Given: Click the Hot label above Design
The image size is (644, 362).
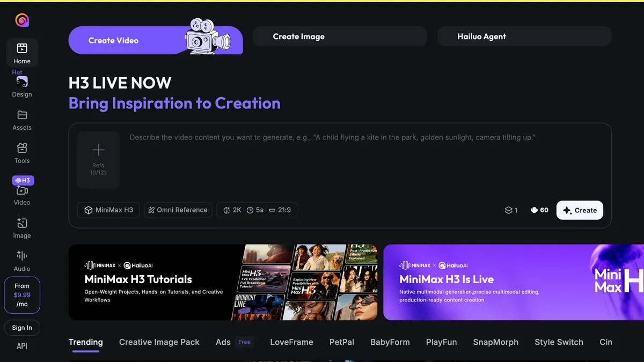Looking at the screenshot, I should tap(17, 72).
